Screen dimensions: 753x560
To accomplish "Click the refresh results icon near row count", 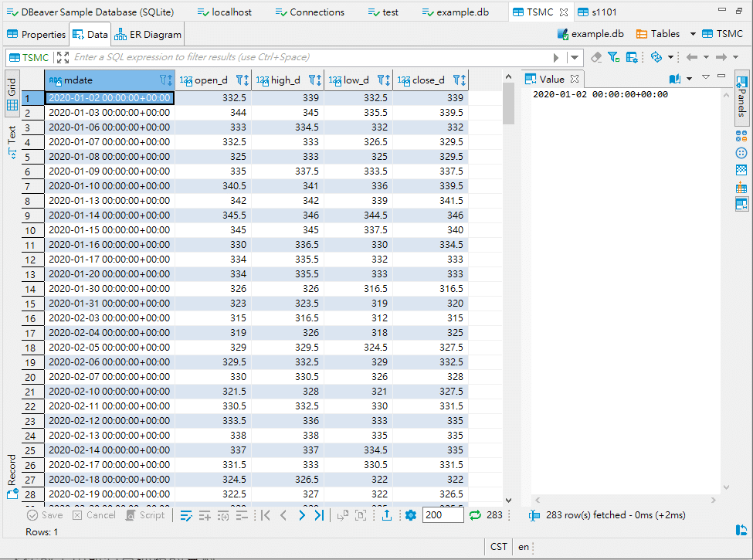I will tap(475, 515).
